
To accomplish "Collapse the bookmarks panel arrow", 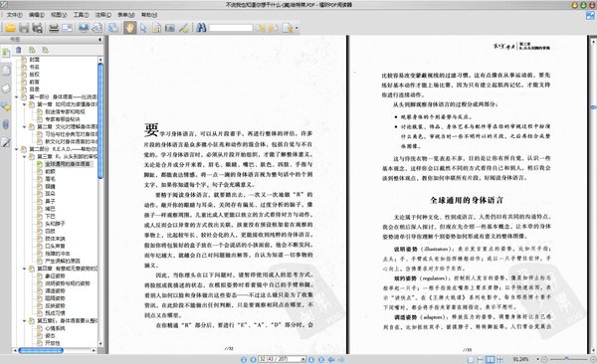I will pos(99,39).
